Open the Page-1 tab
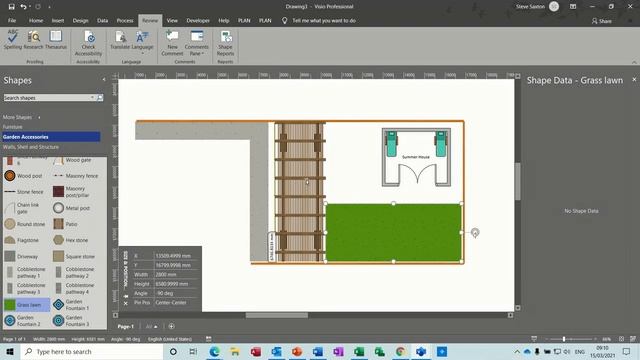Screen dimensions: 640x360 pyautogui.click(x=126, y=327)
